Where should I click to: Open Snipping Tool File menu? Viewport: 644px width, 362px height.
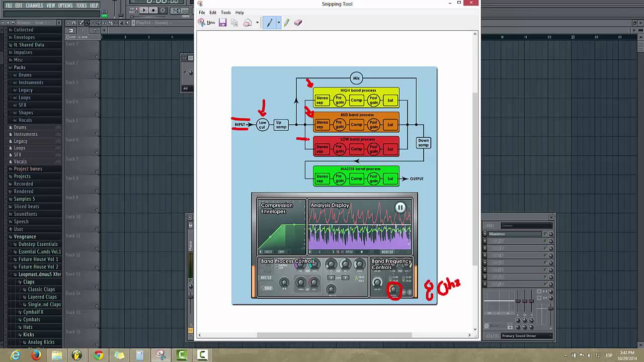[202, 13]
